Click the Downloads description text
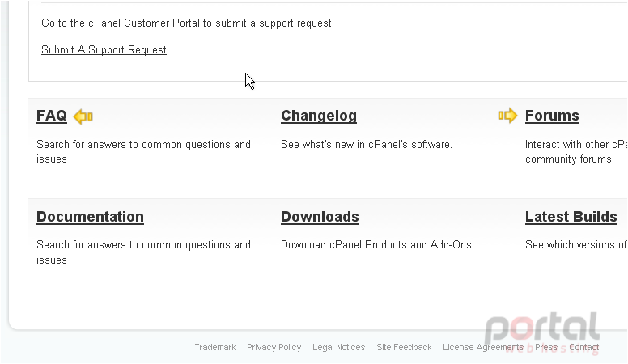Image resolution: width=628 pixels, height=364 pixels. click(377, 244)
